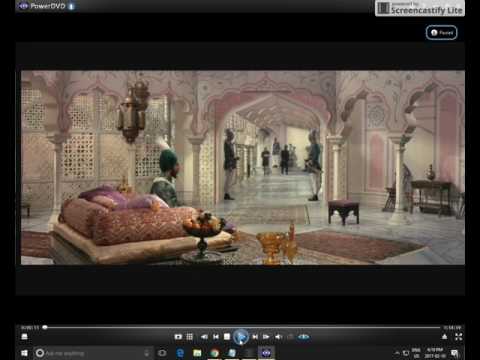The height and width of the screenshot is (360, 480).
Task: Click the total duration display
Action: tap(452, 328)
